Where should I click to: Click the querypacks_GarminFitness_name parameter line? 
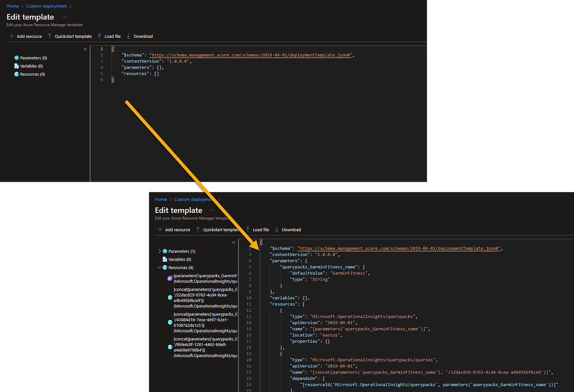(322, 267)
